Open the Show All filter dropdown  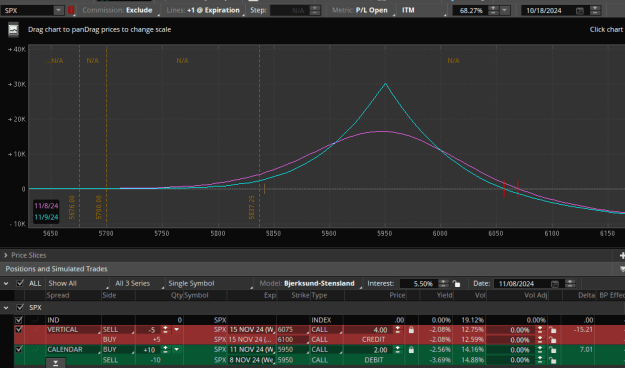pyautogui.click(x=78, y=283)
